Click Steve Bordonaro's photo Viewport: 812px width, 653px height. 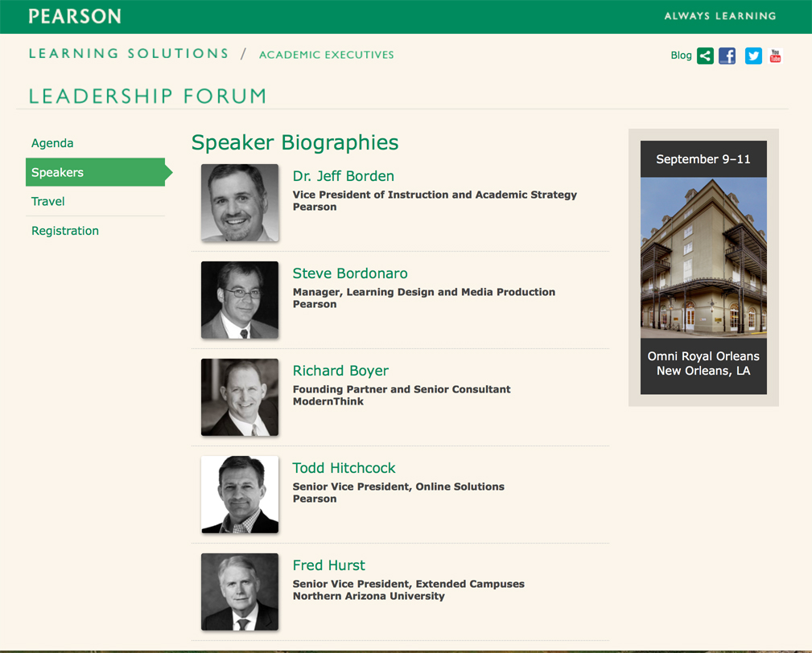click(x=240, y=300)
